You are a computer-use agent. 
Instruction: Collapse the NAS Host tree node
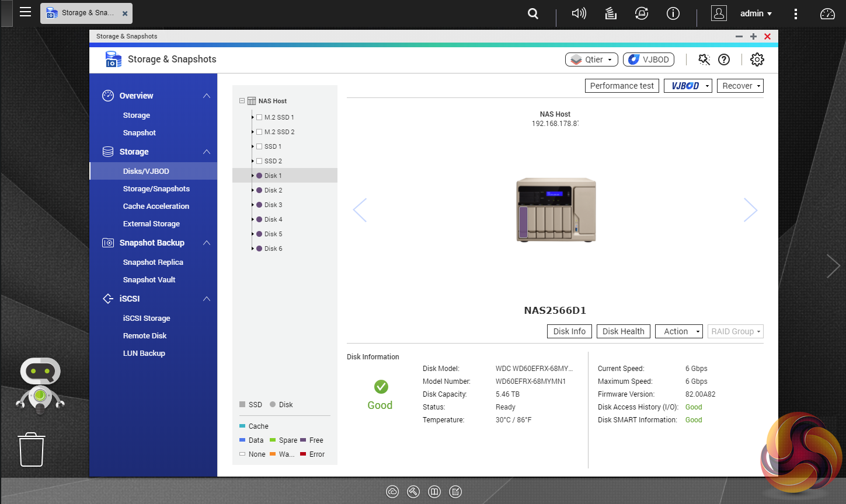pyautogui.click(x=242, y=101)
